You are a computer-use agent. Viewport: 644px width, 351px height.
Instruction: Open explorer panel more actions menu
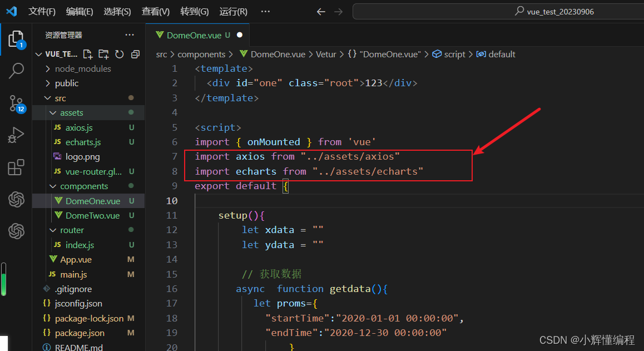coord(130,35)
